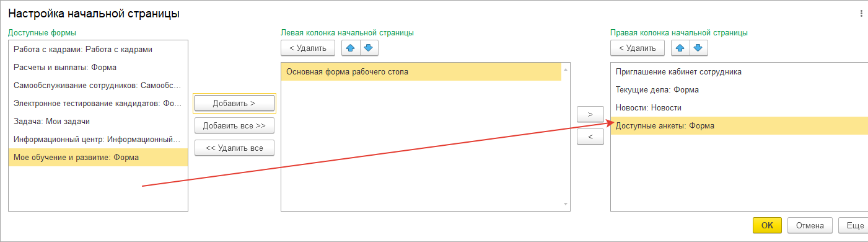
Task: Move right column item down with arrow
Action: (698, 48)
